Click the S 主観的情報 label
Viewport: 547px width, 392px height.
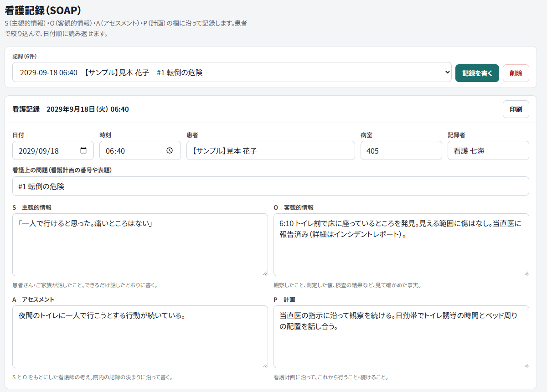[x=32, y=207]
